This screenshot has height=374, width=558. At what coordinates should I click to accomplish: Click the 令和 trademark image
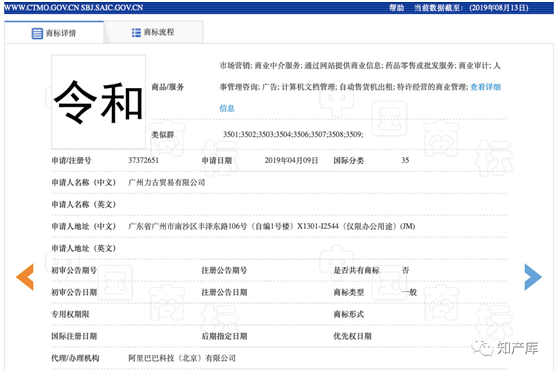click(99, 102)
